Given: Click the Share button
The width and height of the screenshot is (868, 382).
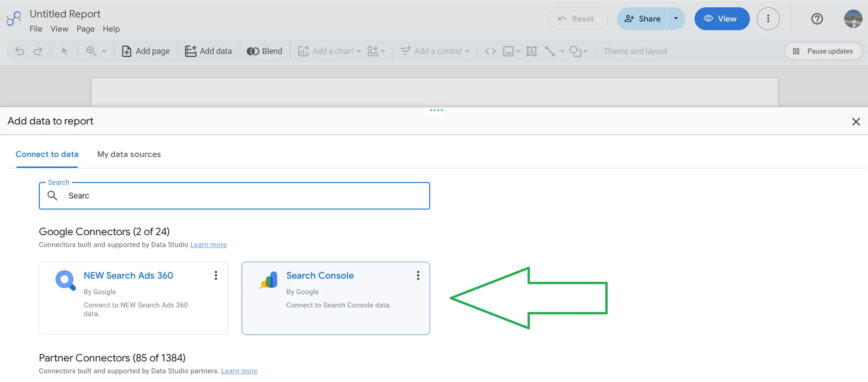Looking at the screenshot, I should (642, 19).
